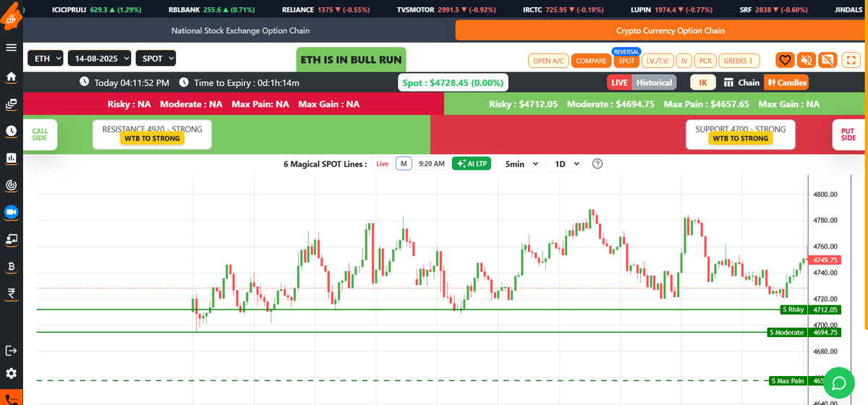The image size is (868, 405).
Task: Click ETH IS IN BULL RUN banner
Action: click(x=351, y=59)
